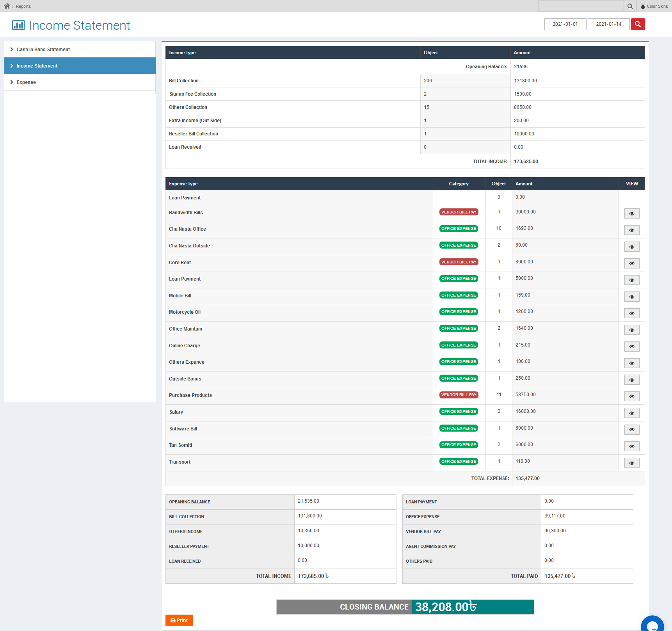672x631 pixels.
Task: Expand the Expense sidebar item
Action: click(x=26, y=82)
